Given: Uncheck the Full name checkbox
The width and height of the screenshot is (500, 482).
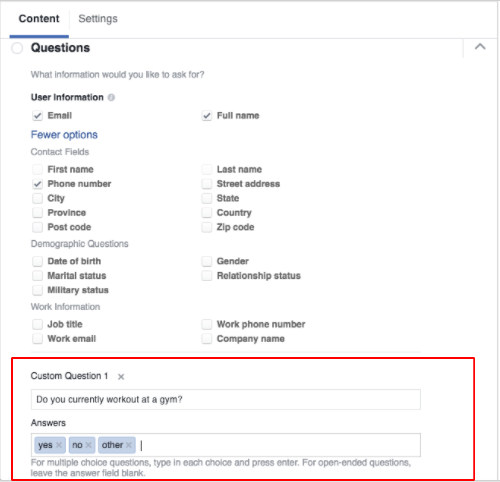Looking at the screenshot, I should point(207,116).
